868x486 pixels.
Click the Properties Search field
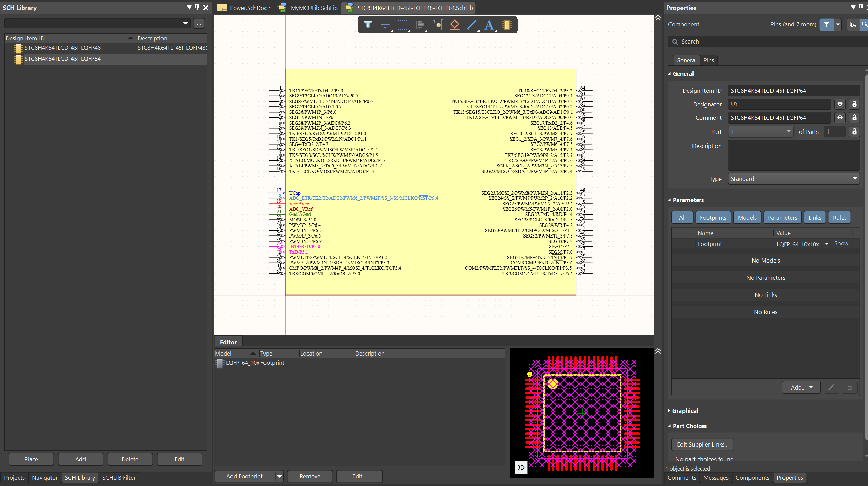click(x=768, y=42)
